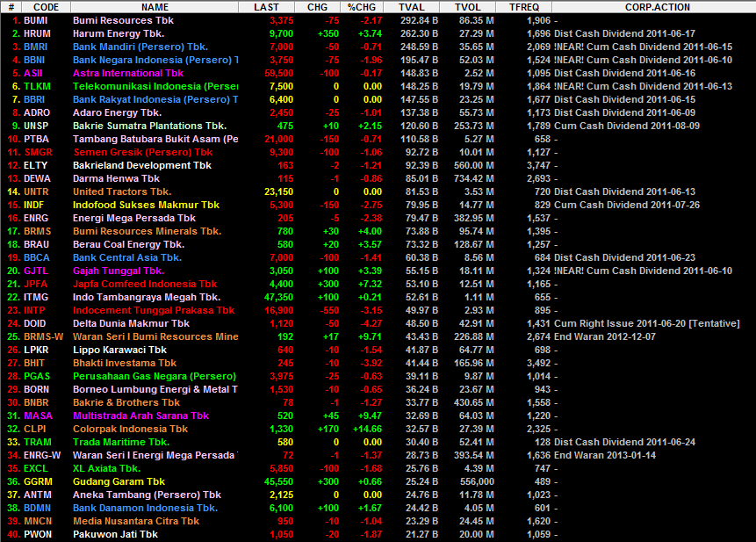Sort by the CHG column header
The height and width of the screenshot is (542, 756).
click(x=317, y=7)
